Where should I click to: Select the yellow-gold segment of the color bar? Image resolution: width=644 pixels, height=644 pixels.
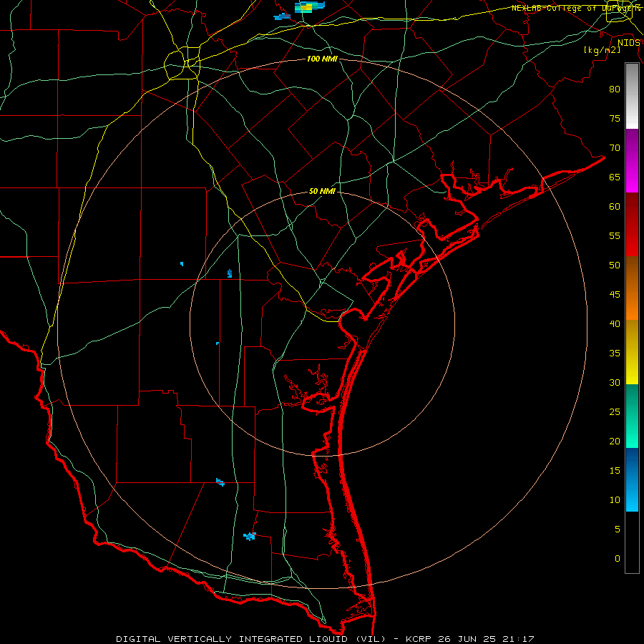632,352
